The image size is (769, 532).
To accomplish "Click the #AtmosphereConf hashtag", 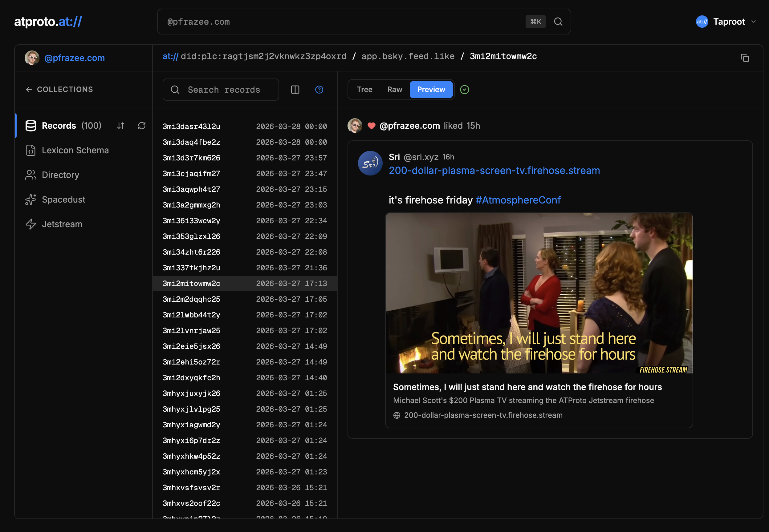I will pyautogui.click(x=518, y=200).
